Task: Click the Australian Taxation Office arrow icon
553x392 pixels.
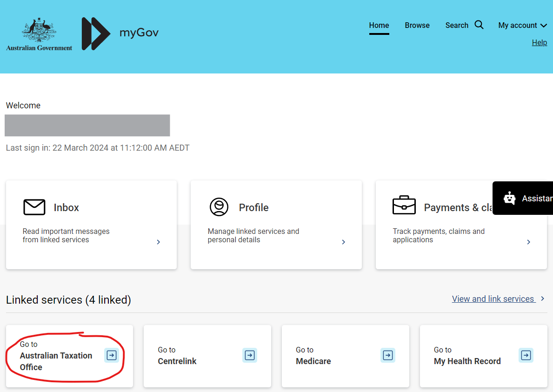Action: tap(111, 355)
